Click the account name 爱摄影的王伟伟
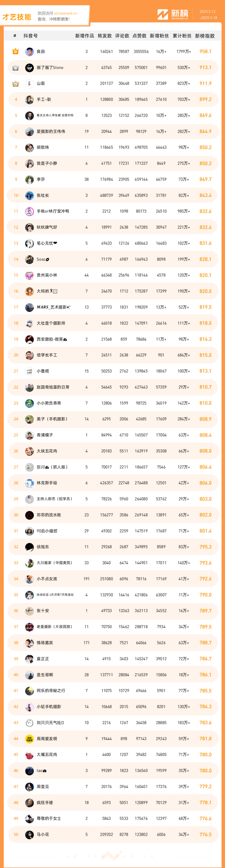225x868 pixels. coord(51,131)
